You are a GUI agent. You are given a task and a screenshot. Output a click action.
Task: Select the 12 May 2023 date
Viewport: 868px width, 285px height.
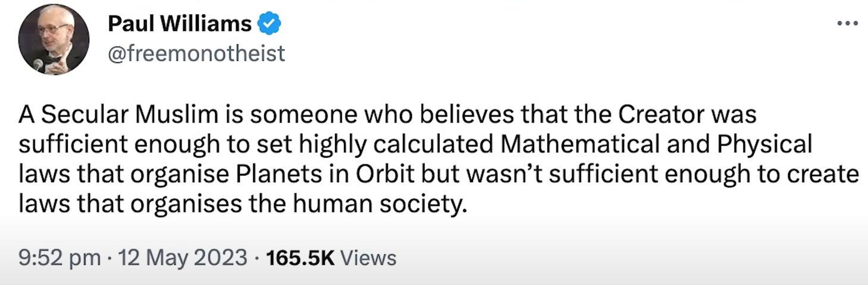point(183,258)
